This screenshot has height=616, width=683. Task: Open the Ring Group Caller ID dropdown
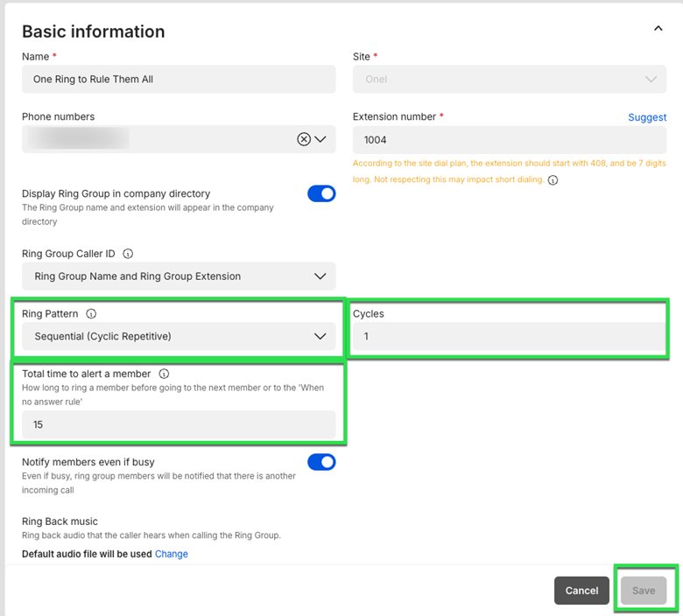pyautogui.click(x=179, y=276)
